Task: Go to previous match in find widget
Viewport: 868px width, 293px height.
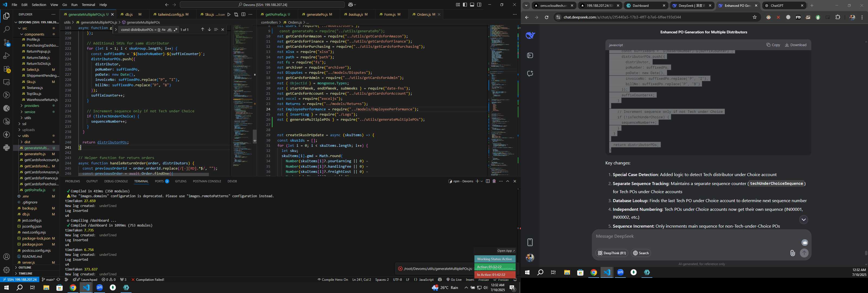Action: [203, 30]
